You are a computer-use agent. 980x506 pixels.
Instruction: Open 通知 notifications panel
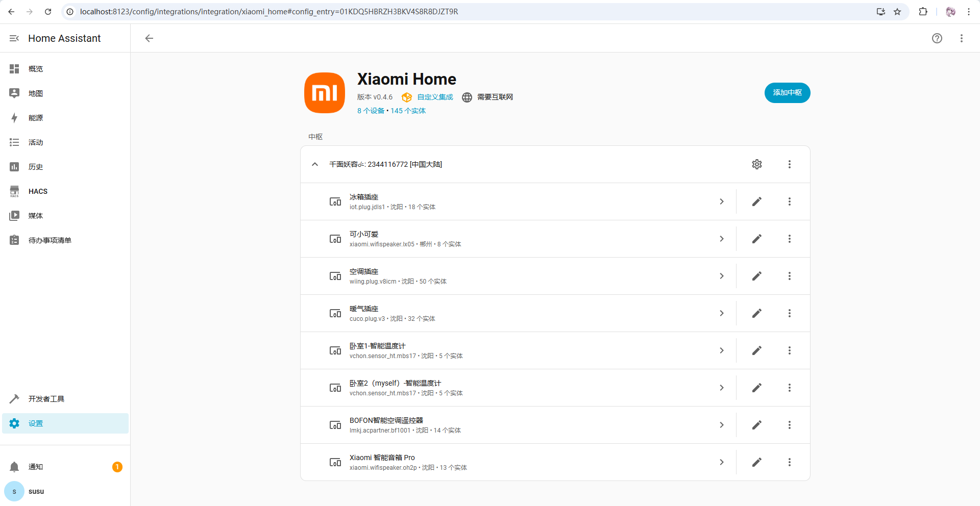pos(36,467)
